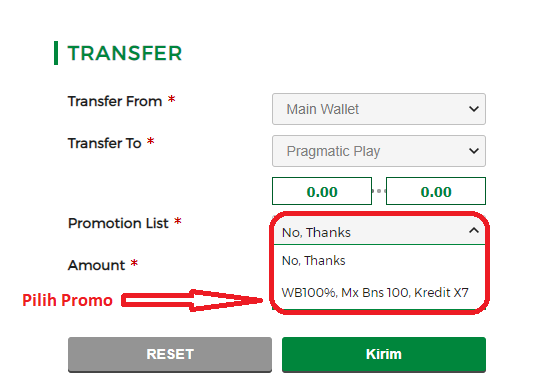Click the left 0.00 balance box
The height and width of the screenshot is (386, 544).
(322, 191)
